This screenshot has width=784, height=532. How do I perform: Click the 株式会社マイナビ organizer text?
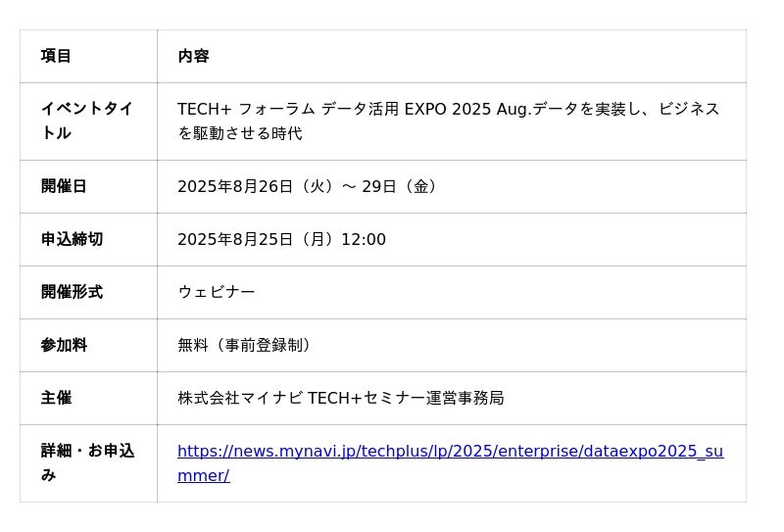click(240, 398)
